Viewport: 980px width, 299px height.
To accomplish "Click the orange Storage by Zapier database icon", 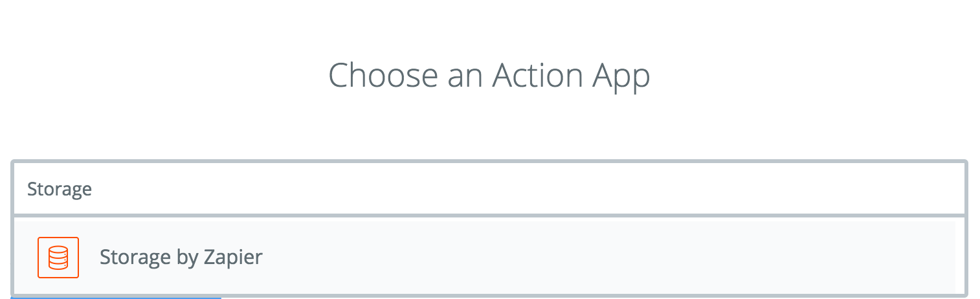I will (58, 258).
